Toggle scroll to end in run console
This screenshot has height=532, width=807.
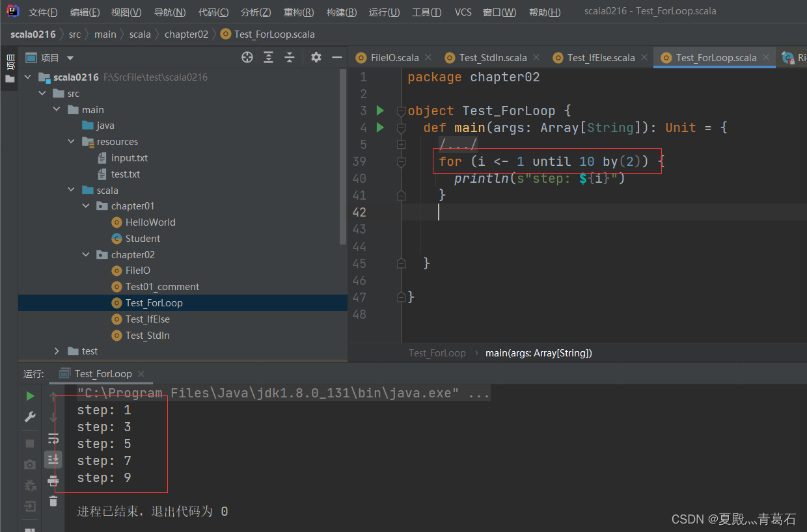pos(53,460)
